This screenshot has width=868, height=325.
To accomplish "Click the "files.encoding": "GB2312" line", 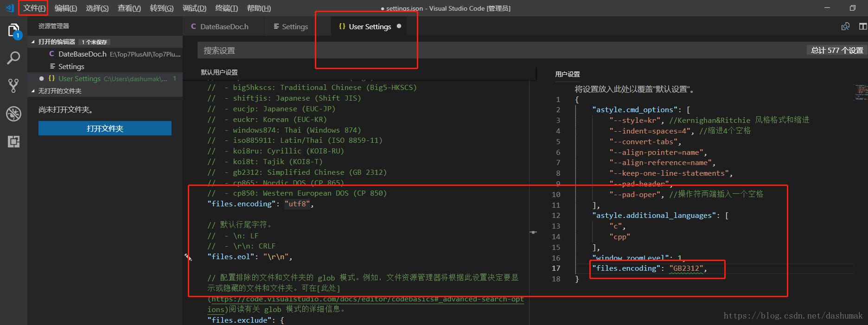I will 650,268.
